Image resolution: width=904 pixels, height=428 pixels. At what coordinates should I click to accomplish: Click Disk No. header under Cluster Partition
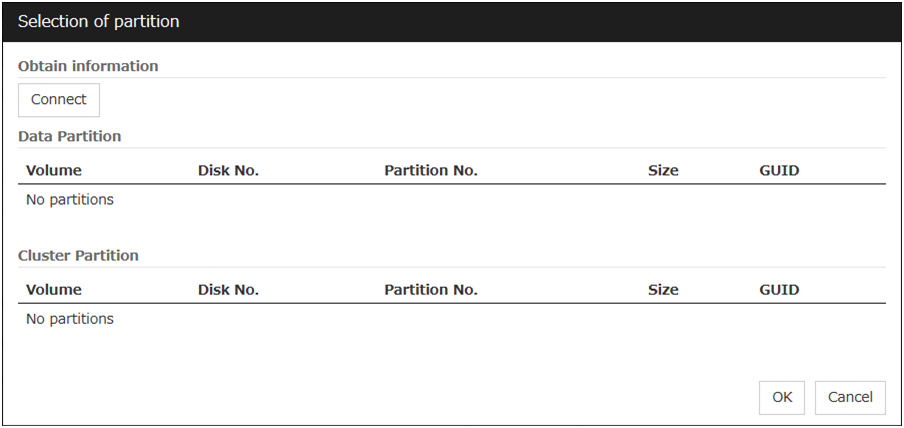(x=228, y=290)
